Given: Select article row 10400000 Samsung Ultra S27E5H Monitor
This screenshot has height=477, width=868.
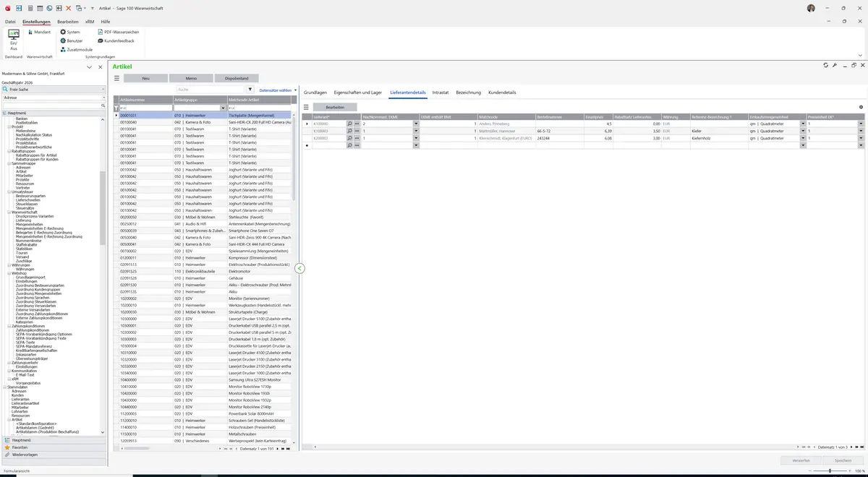Looking at the screenshot, I should tap(203, 379).
